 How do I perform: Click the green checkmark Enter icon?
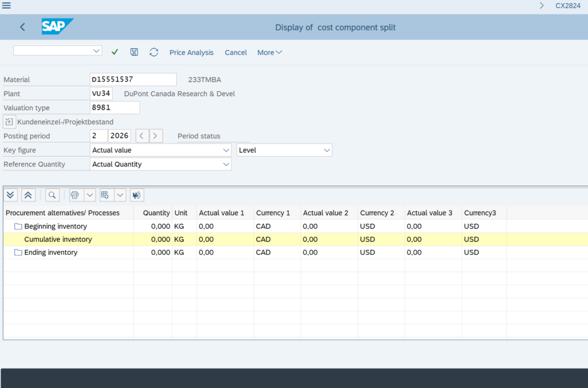click(115, 52)
